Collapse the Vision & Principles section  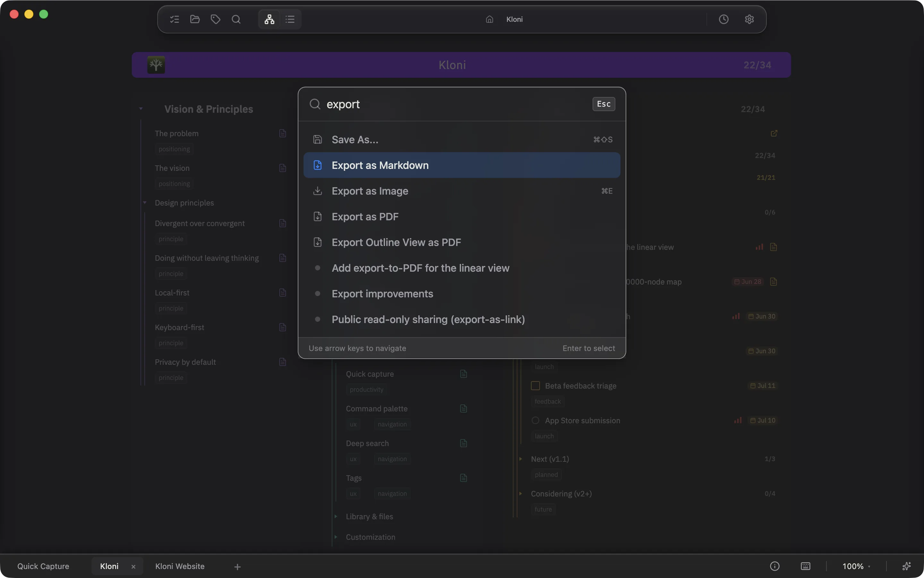click(141, 109)
